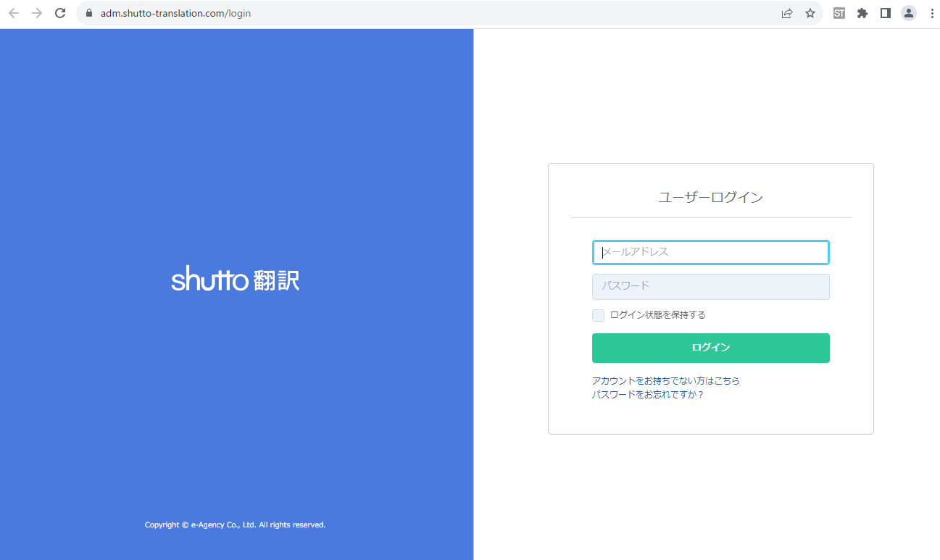Click the ユーザーログイン heading text
Screen dimensions: 940x560
coord(710,197)
